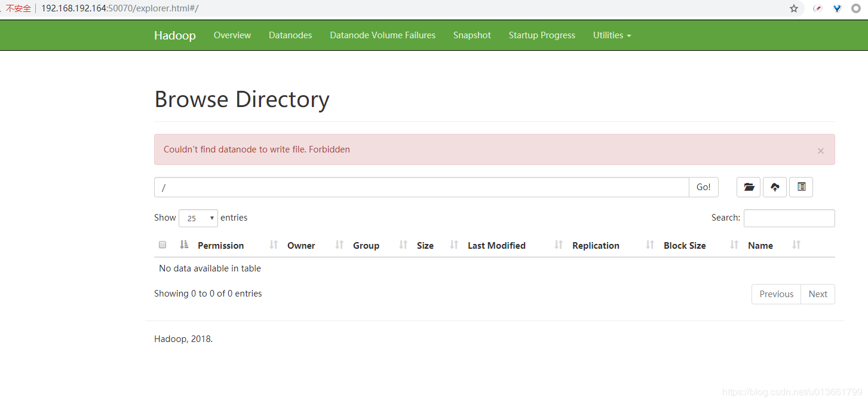Sort table by Owner column
This screenshot has height=403, width=868.
pos(301,246)
